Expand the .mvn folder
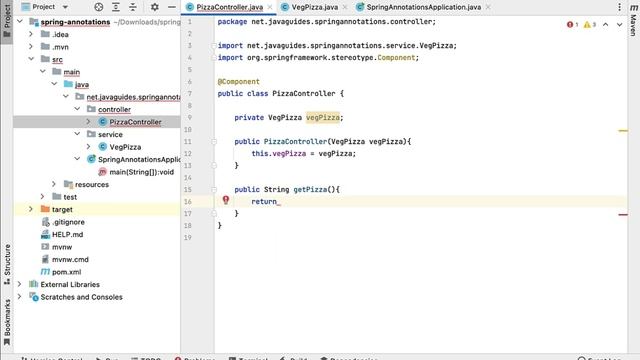This screenshot has width=640, height=360. pyautogui.click(x=31, y=47)
